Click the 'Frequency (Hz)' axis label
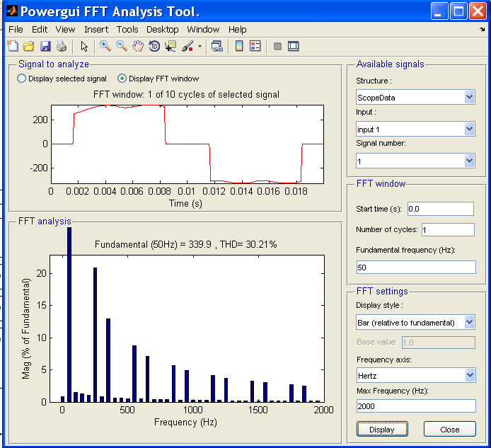The height and width of the screenshot is (448, 491). pyautogui.click(x=185, y=423)
